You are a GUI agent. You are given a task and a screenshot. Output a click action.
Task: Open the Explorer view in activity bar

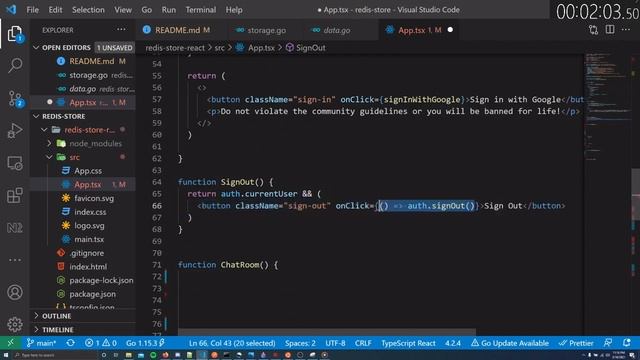tap(15, 33)
